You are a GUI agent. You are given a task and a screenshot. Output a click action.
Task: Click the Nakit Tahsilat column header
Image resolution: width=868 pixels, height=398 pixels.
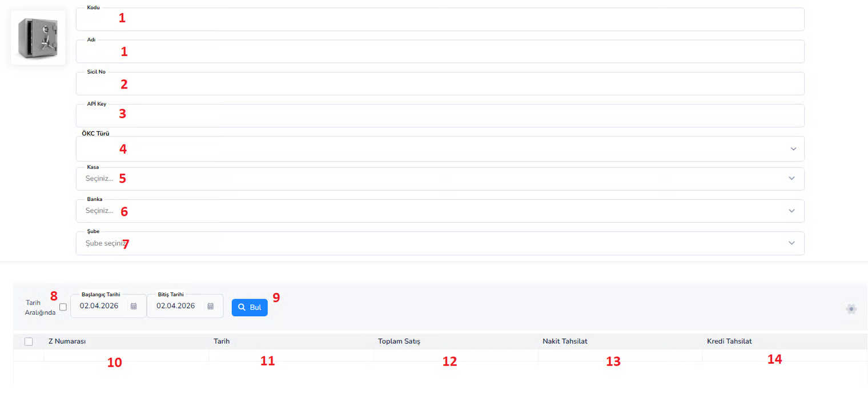click(x=565, y=341)
